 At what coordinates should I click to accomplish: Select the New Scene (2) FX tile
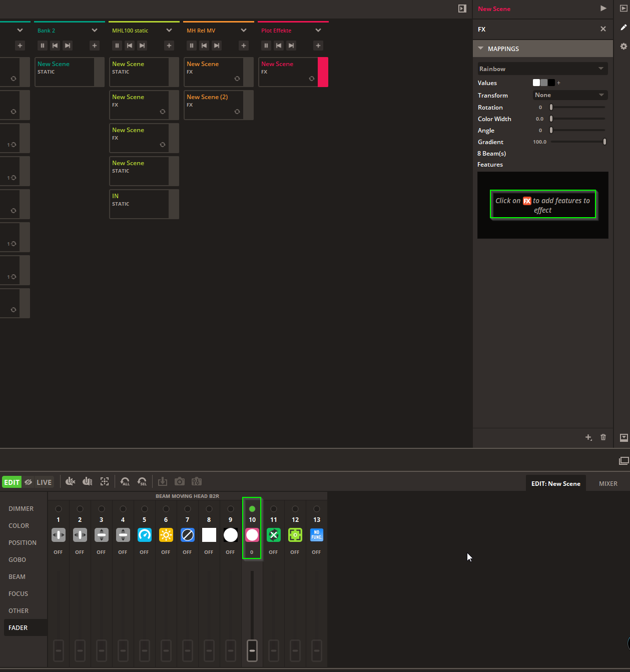coord(219,105)
